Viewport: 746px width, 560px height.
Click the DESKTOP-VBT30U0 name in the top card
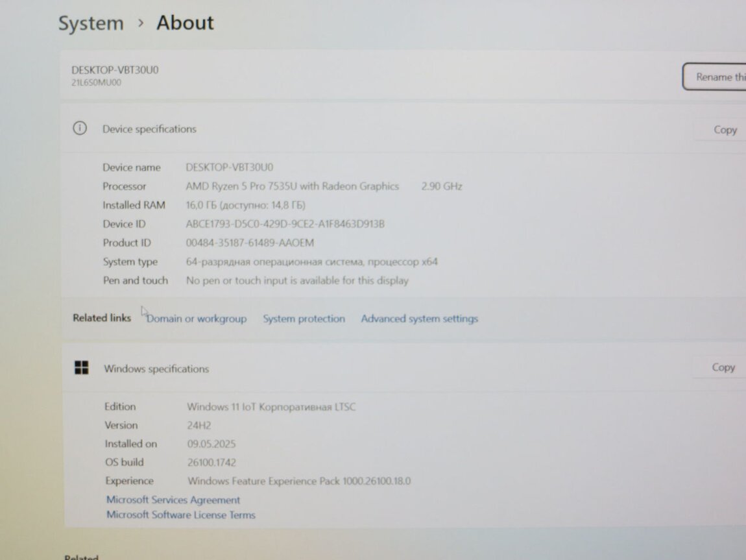[x=115, y=70]
